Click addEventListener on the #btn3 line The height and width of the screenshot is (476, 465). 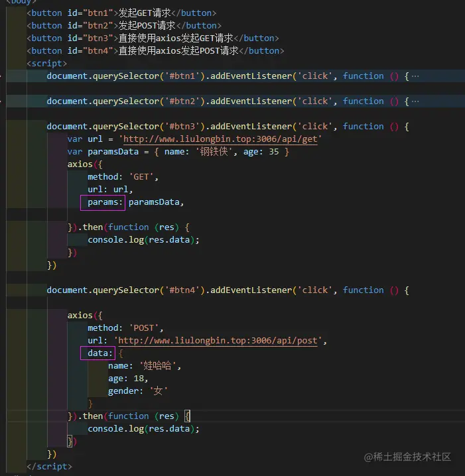click(x=251, y=127)
